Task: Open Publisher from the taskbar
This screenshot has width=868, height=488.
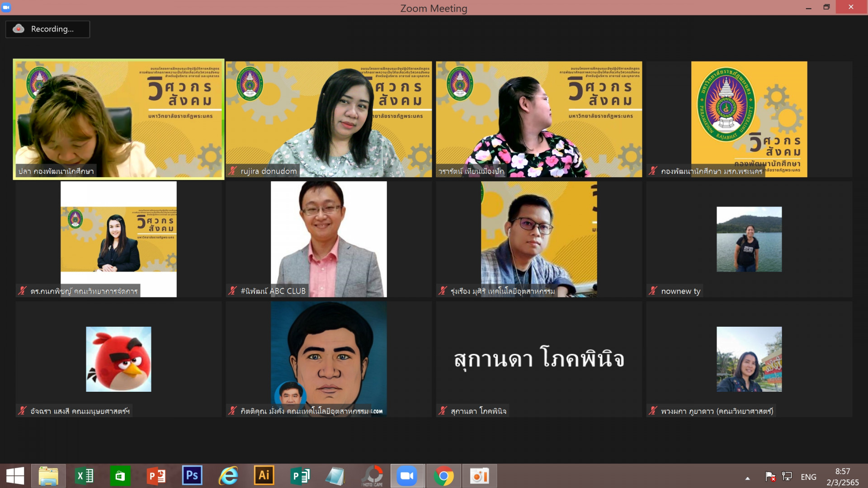Action: [300, 476]
